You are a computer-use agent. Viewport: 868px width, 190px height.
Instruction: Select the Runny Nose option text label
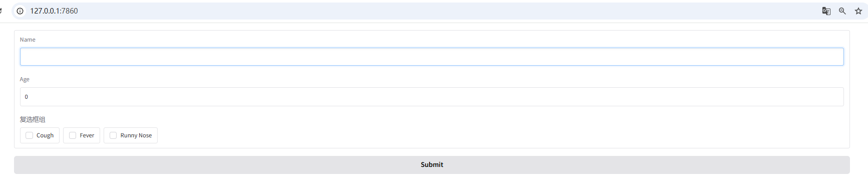(136, 135)
